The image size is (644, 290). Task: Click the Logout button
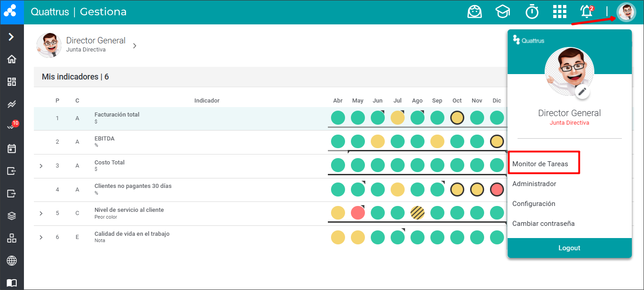click(x=569, y=248)
